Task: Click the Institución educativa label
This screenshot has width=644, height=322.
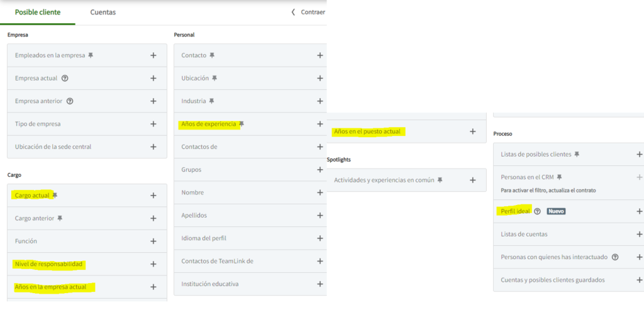Action: pyautogui.click(x=210, y=284)
